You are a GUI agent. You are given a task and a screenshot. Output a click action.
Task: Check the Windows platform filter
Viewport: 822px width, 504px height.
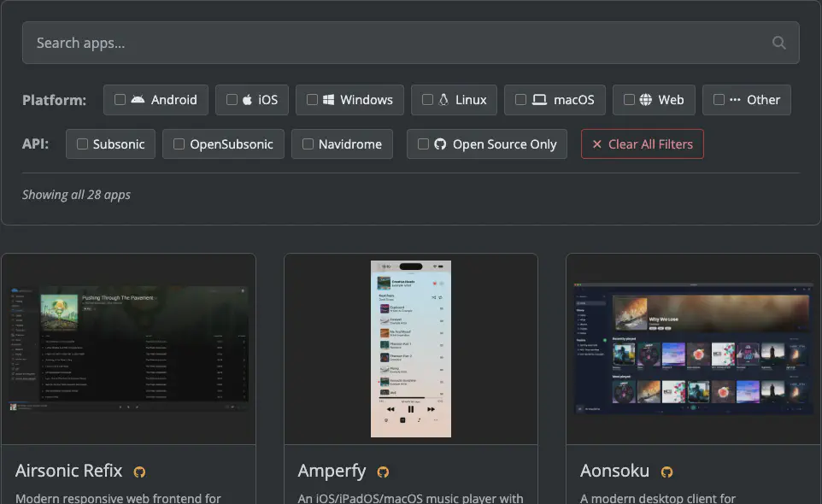point(312,100)
